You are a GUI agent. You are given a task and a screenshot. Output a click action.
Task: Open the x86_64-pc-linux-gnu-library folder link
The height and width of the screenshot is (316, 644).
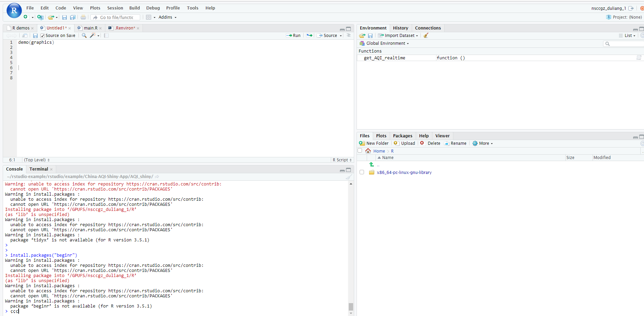pyautogui.click(x=404, y=173)
